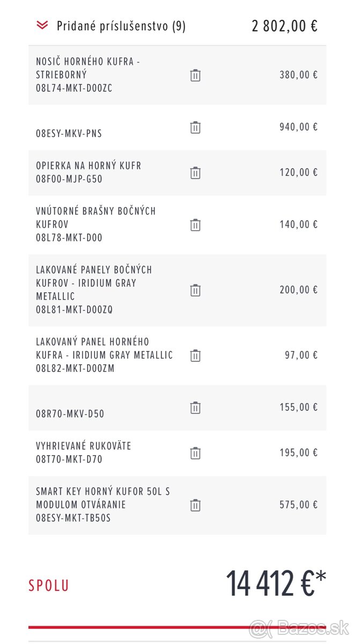355x644 pixels.
Task: Click the 940,00 € price entry
Action: click(x=298, y=127)
